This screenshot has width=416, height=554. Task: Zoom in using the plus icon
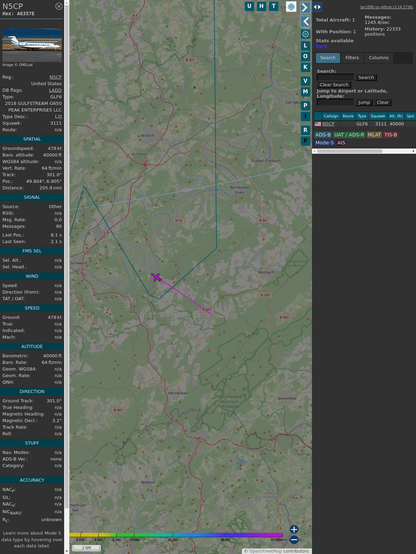pyautogui.click(x=294, y=529)
